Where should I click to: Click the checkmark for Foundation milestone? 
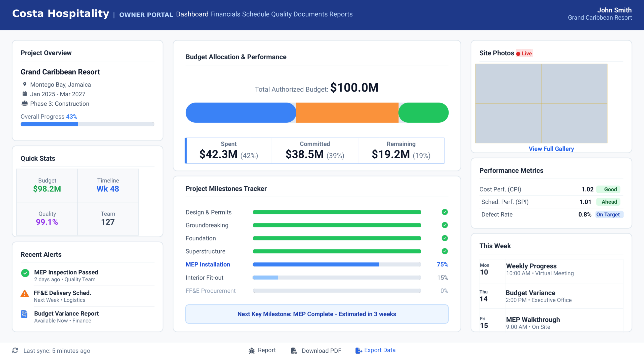tap(445, 238)
